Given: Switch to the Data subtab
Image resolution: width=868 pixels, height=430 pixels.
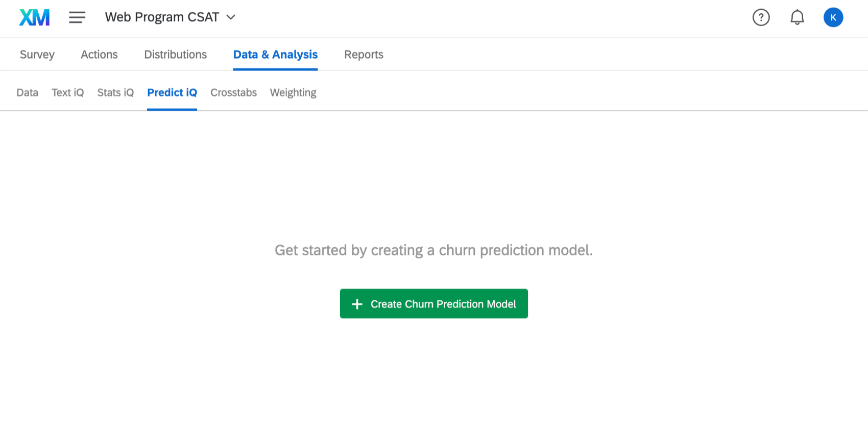Looking at the screenshot, I should point(27,92).
